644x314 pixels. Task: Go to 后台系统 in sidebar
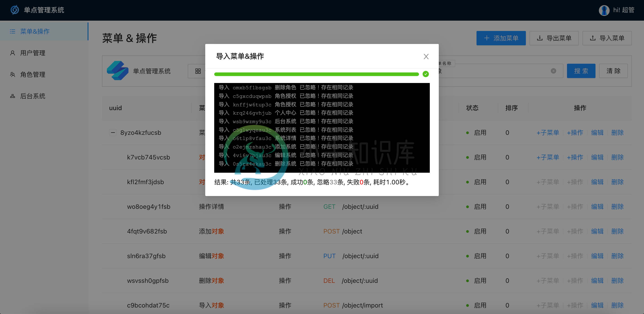(x=44, y=96)
